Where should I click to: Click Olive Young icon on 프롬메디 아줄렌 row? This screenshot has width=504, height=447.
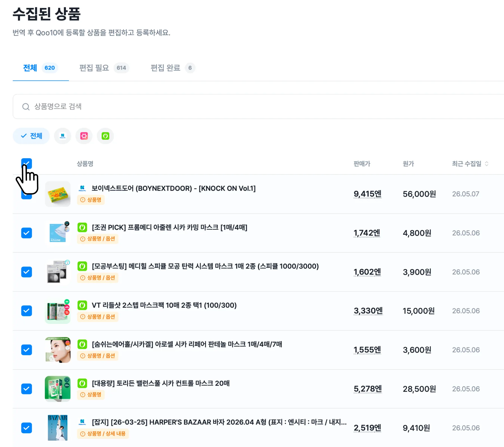coord(82,227)
